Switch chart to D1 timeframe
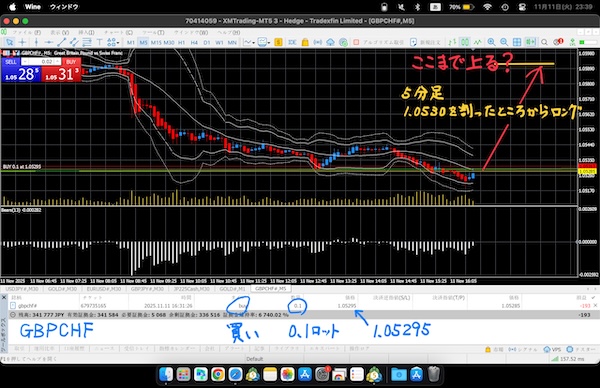The image size is (600, 388). click(207, 42)
